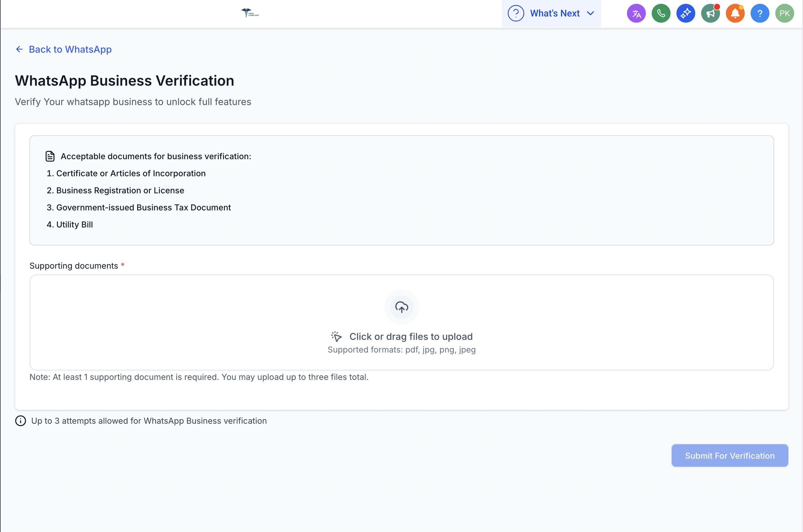Click 'Click or drag files to upload' text

[x=411, y=337]
